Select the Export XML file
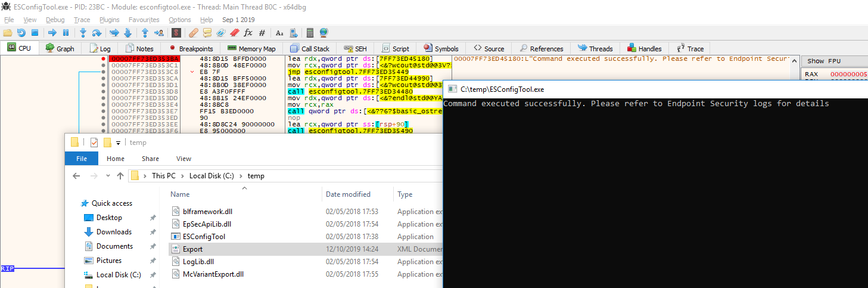868x288 pixels. tap(192, 249)
